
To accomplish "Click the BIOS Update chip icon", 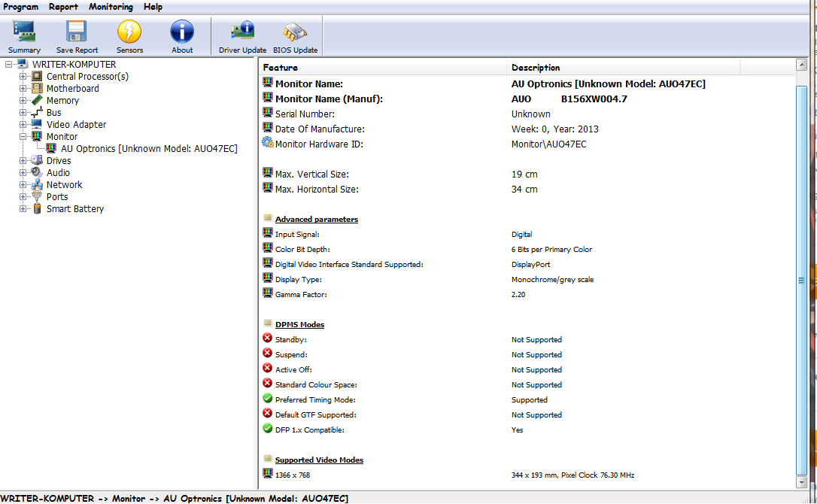I will click(295, 36).
